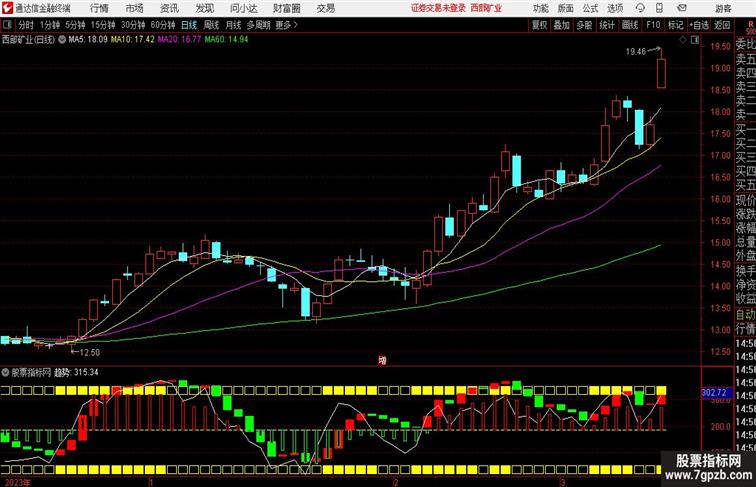Open the 行情 menu

pyautogui.click(x=99, y=8)
